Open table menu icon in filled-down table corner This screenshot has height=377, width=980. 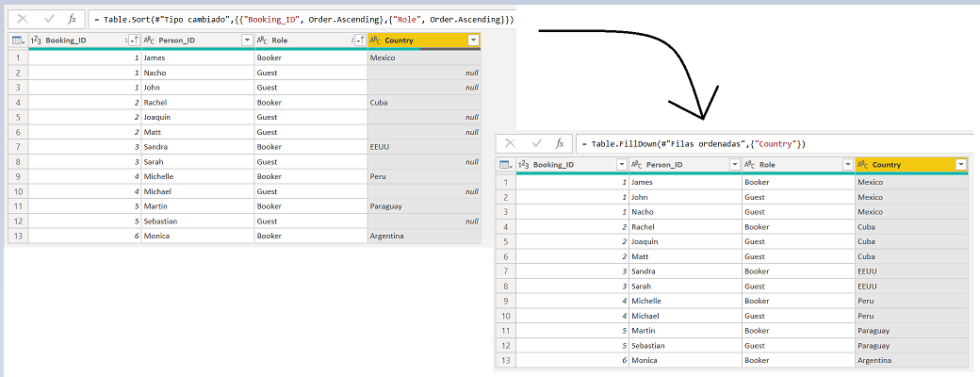point(506,164)
